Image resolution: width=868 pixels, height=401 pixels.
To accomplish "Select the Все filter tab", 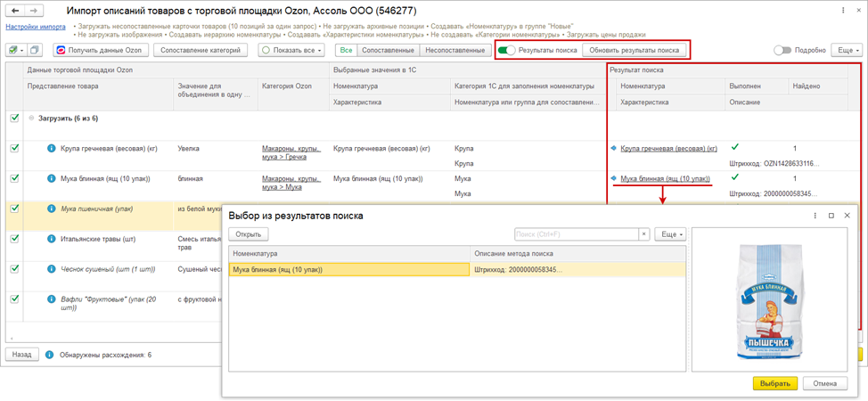I will point(346,51).
